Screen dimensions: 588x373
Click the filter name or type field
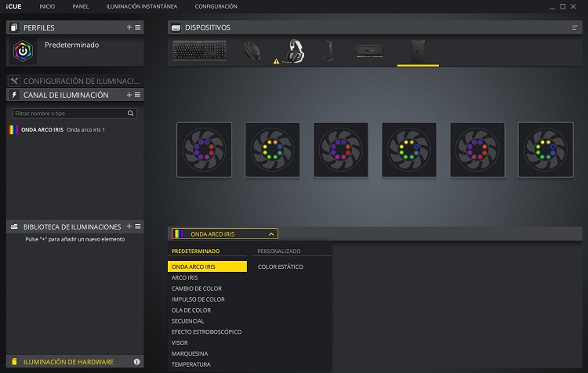coord(71,114)
